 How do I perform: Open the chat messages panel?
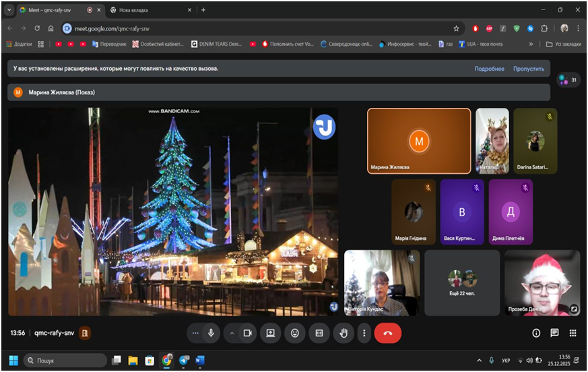554,333
